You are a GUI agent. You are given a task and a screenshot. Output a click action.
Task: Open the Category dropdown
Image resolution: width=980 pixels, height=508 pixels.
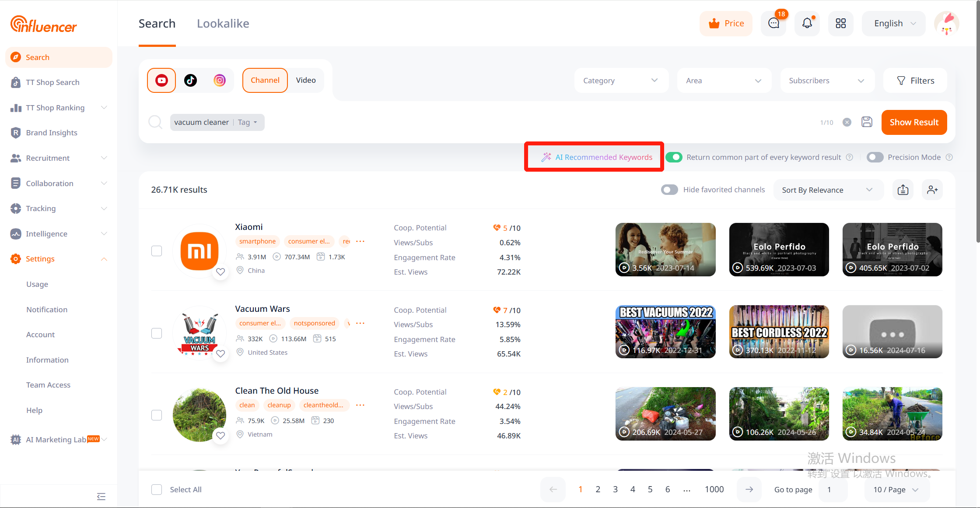click(x=620, y=81)
